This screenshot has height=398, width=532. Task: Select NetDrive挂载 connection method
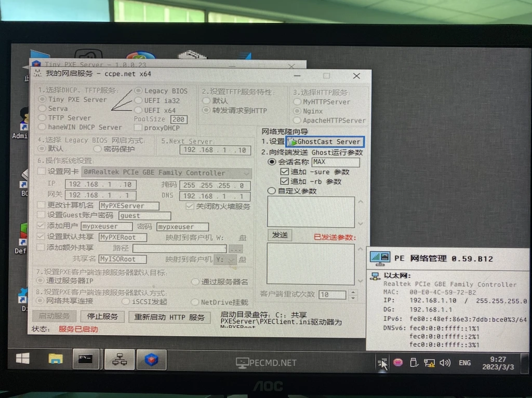click(x=194, y=301)
